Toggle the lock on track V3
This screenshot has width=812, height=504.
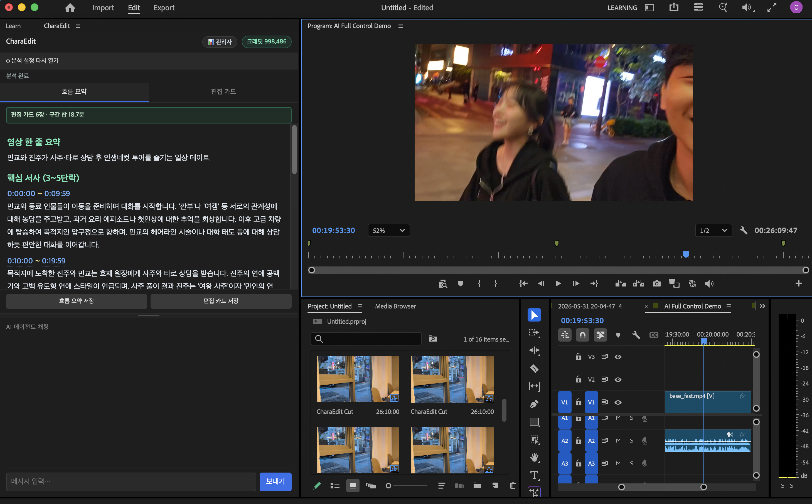click(x=578, y=356)
